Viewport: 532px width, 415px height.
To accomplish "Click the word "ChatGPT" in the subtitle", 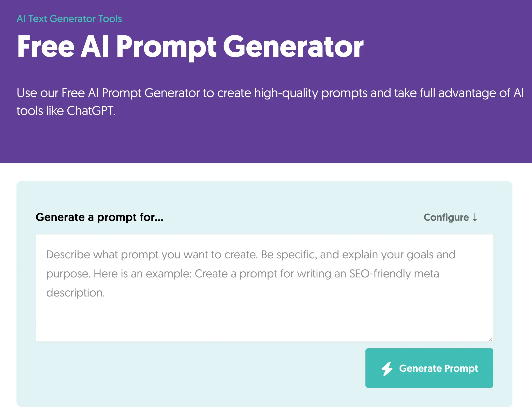I will point(91,111).
